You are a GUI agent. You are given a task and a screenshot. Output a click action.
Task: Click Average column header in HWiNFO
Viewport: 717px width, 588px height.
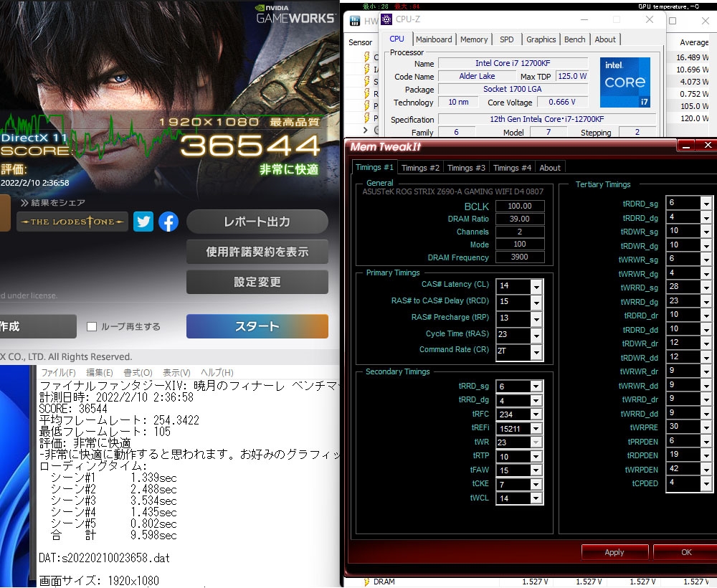click(x=693, y=42)
